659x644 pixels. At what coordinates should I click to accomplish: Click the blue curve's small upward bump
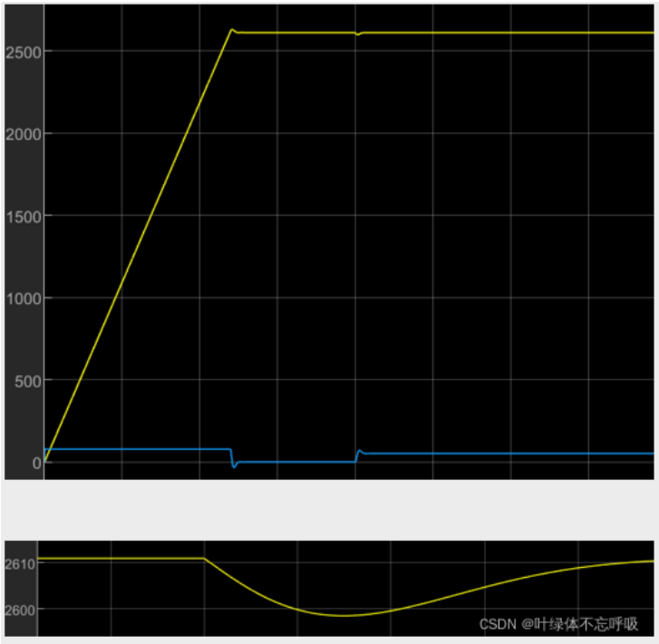coord(360,450)
